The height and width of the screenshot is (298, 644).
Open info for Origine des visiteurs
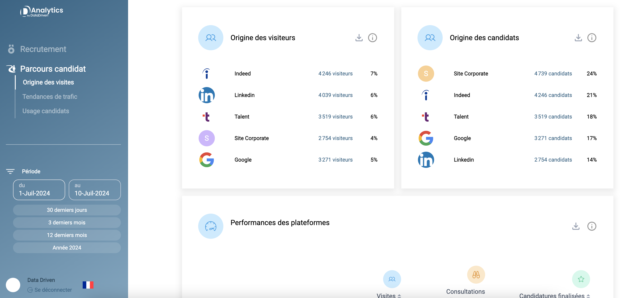pyautogui.click(x=372, y=38)
